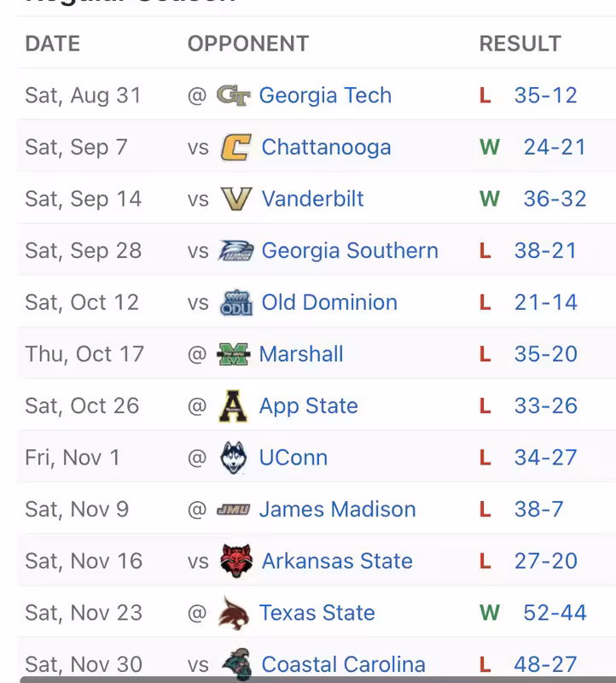
Task: View the 38-7 James Madison game score
Action: click(x=538, y=510)
